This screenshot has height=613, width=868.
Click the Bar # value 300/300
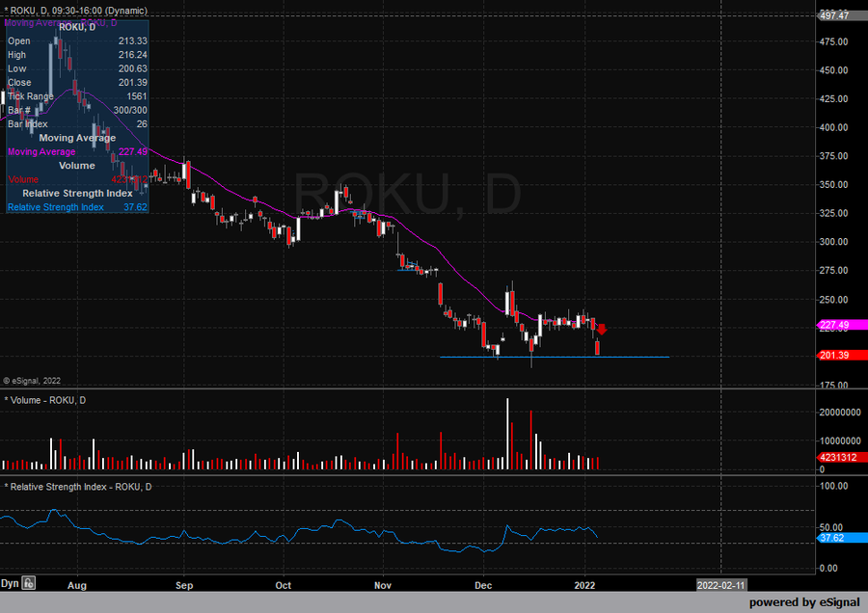click(130, 110)
